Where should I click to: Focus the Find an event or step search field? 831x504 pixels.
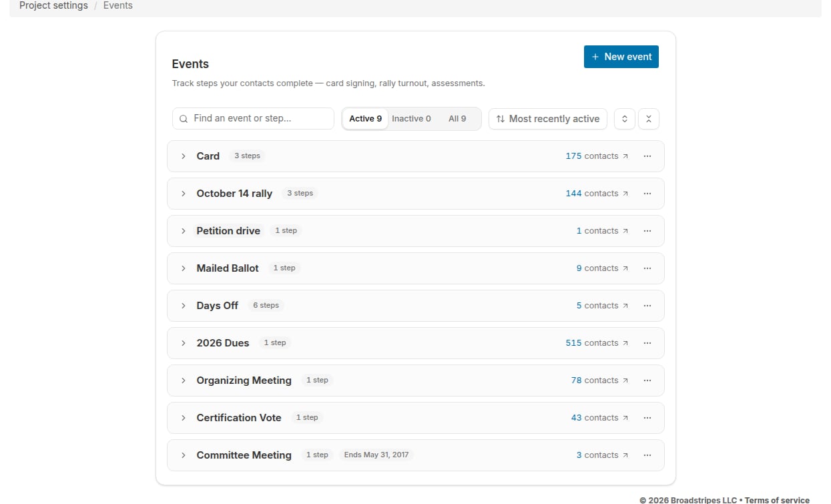coord(253,119)
